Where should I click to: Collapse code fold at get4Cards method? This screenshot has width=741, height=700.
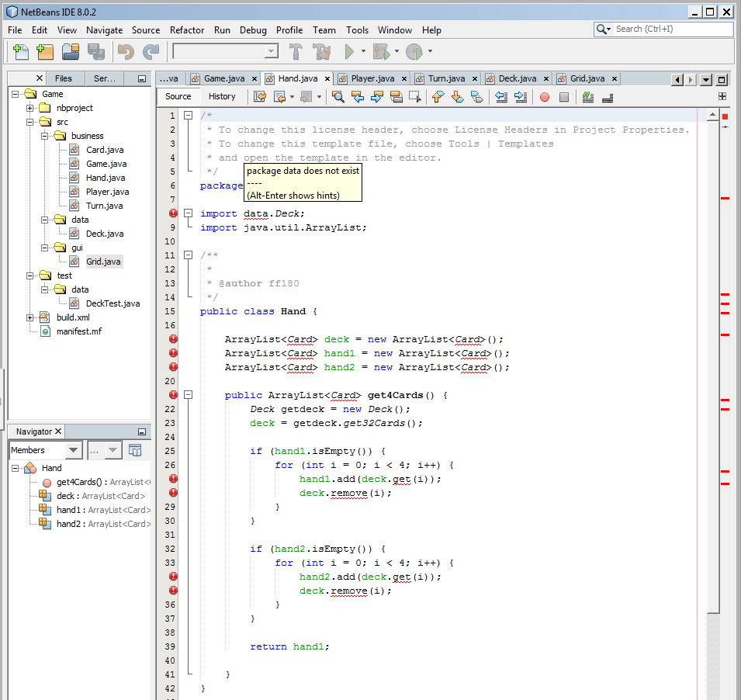(x=189, y=395)
